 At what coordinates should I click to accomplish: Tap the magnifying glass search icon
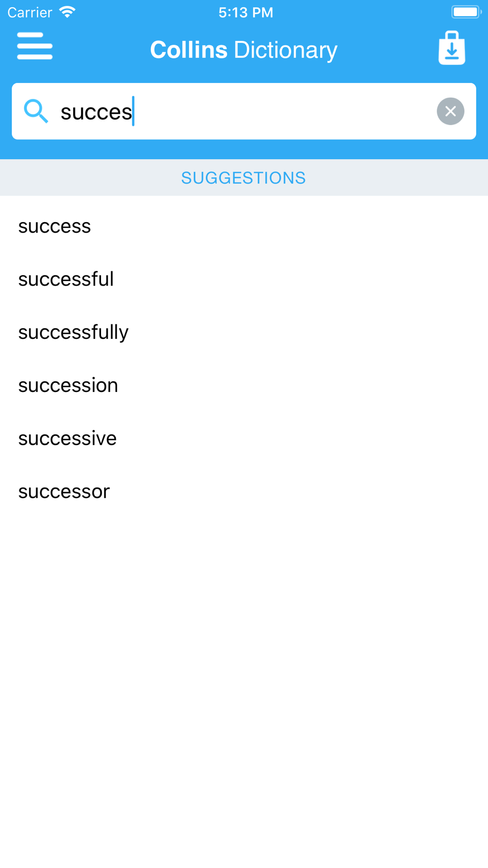click(x=36, y=111)
